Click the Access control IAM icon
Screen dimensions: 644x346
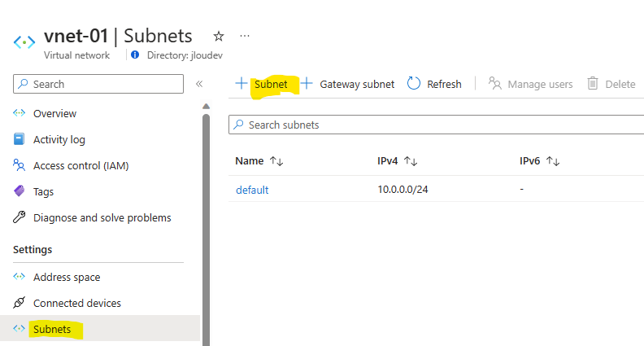pyautogui.click(x=19, y=165)
